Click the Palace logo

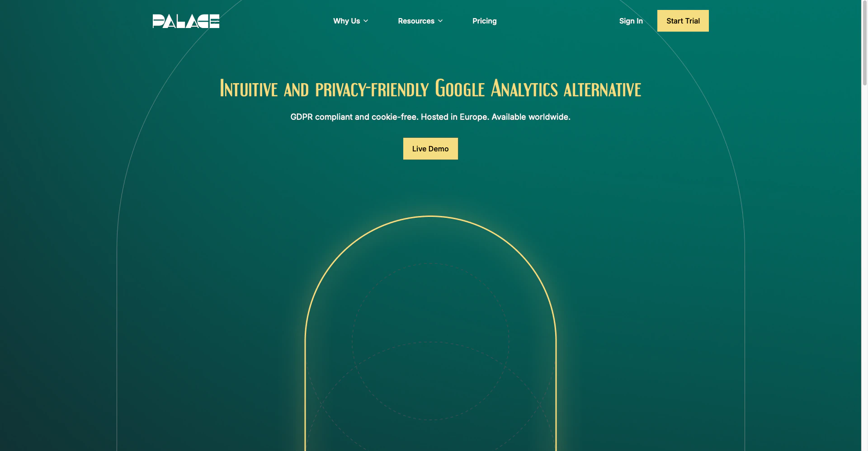(186, 21)
